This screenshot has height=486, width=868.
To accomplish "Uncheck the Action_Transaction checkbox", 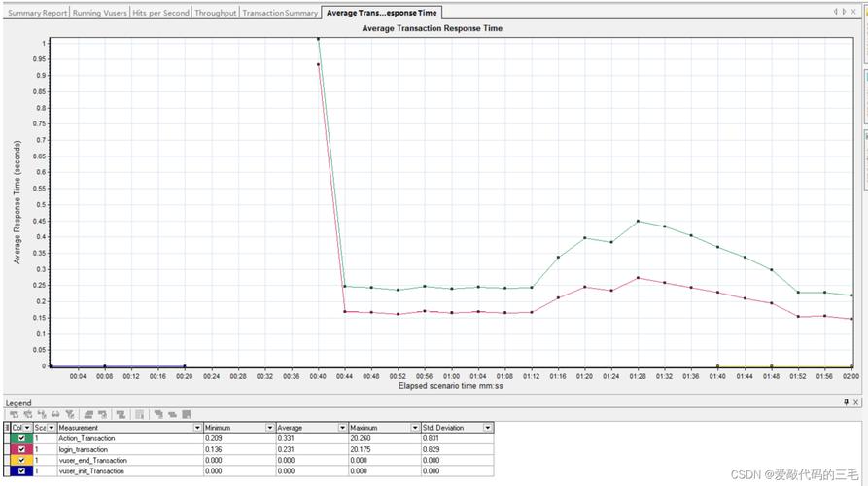I will tap(21, 438).
